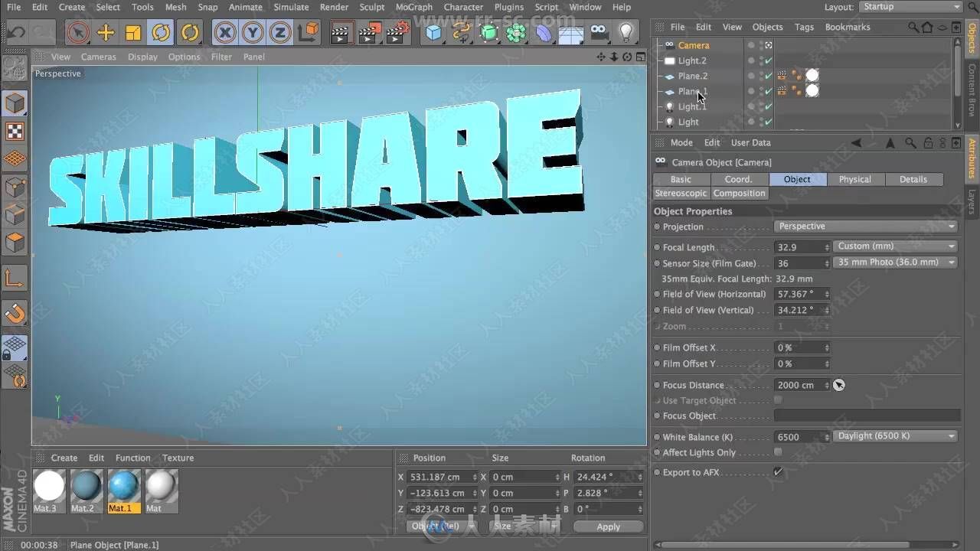
Task: Activate the Move tool
Action: pos(106,33)
